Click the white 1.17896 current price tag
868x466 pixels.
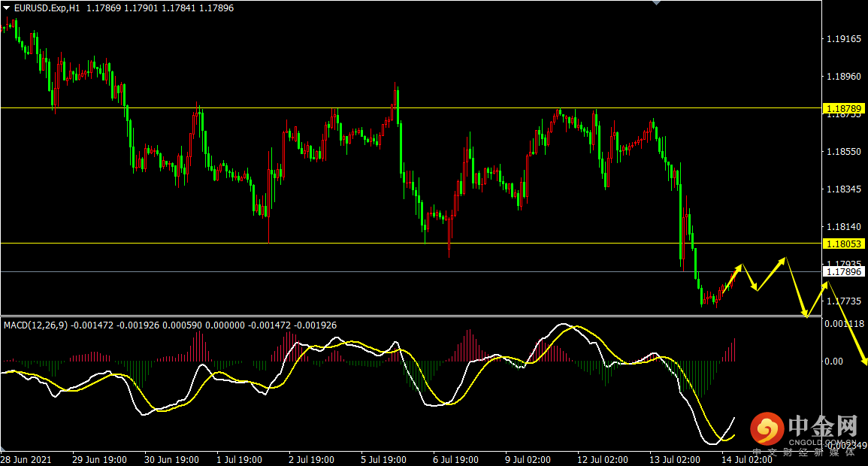point(844,271)
